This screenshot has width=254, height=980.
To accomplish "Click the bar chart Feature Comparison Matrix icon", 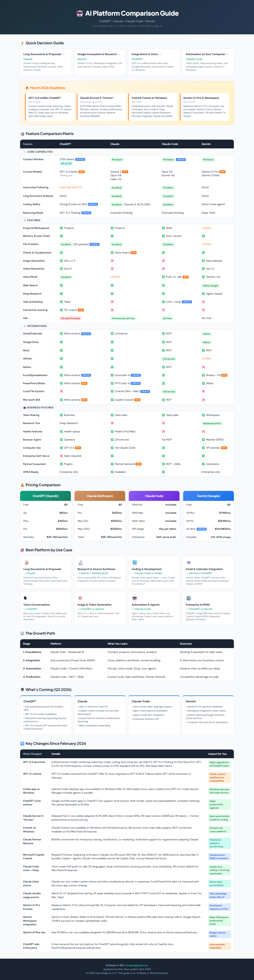I will point(22,134).
